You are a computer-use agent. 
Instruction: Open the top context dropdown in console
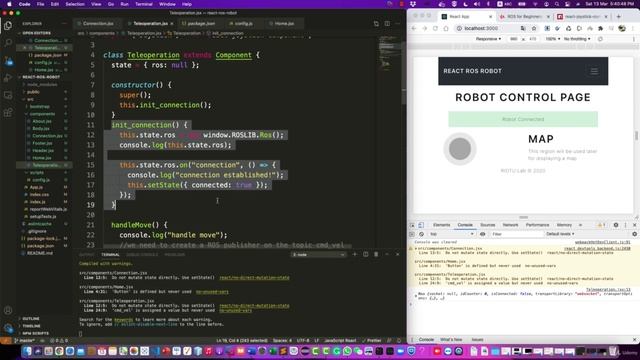point(452,234)
